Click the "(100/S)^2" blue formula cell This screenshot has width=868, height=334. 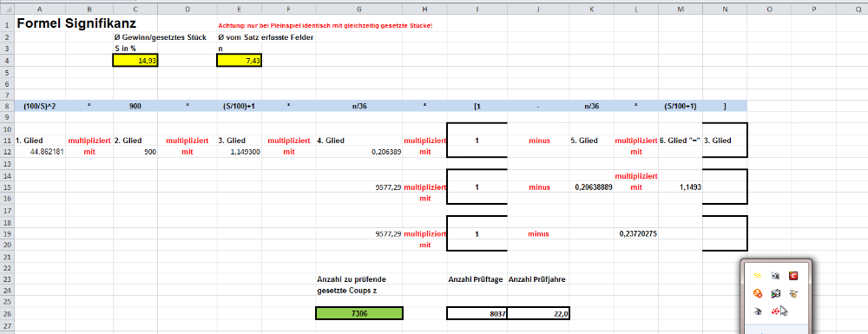pyautogui.click(x=41, y=106)
